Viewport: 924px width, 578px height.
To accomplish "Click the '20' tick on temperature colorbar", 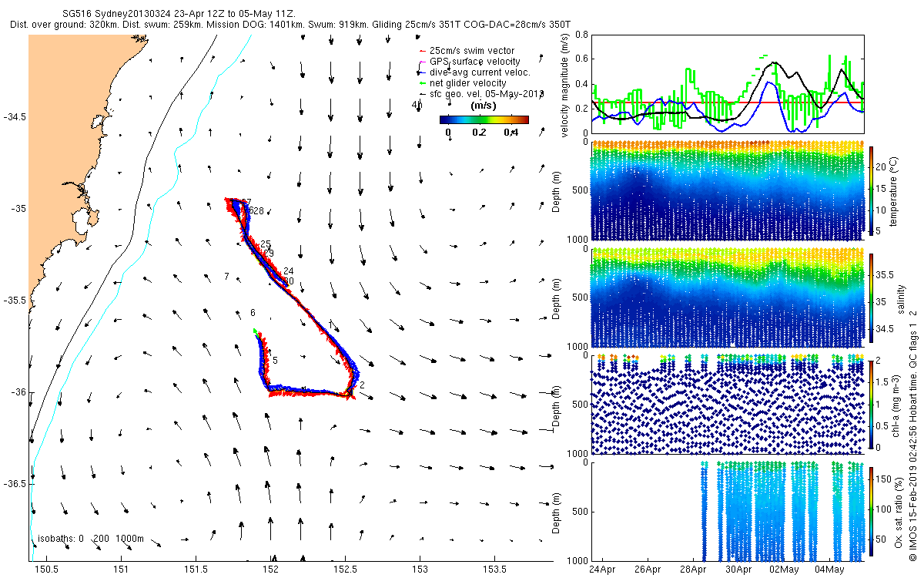I will tap(881, 166).
